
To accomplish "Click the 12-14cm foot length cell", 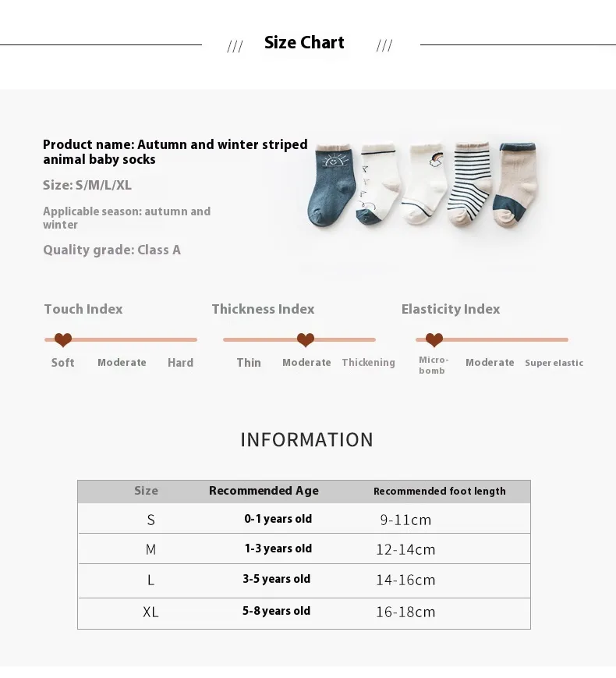I will 405,550.
